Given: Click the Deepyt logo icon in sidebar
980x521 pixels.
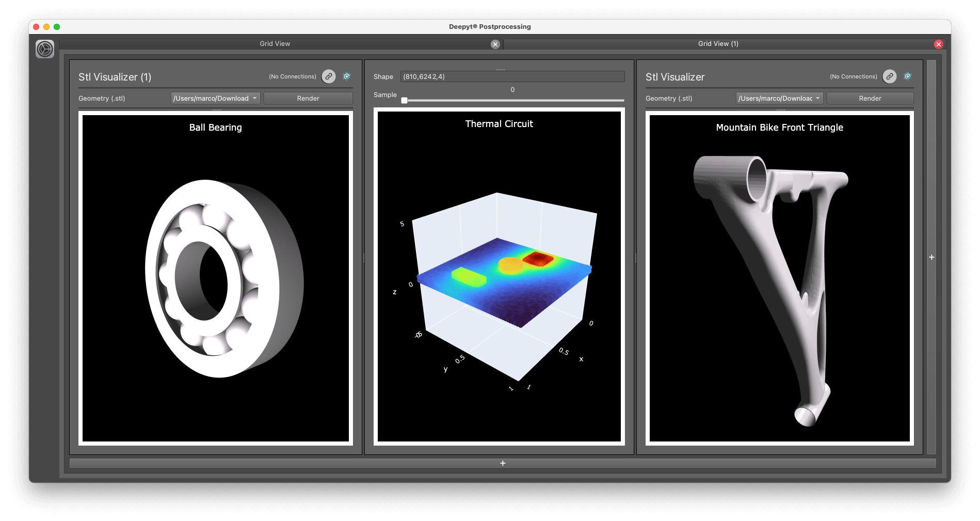Looking at the screenshot, I should pos(45,49).
